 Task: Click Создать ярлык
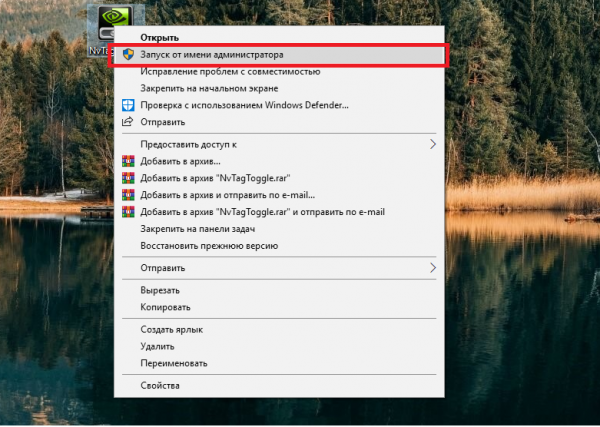tap(173, 329)
